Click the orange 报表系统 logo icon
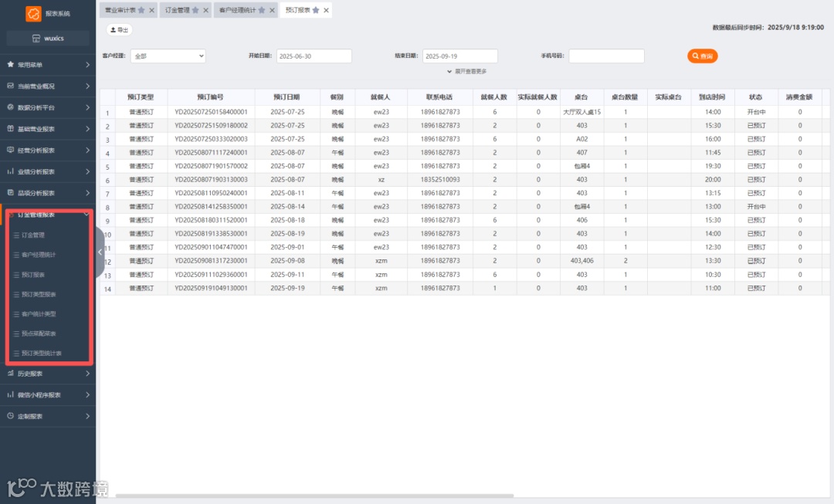Screen dimensions: 834x504 coord(33,14)
